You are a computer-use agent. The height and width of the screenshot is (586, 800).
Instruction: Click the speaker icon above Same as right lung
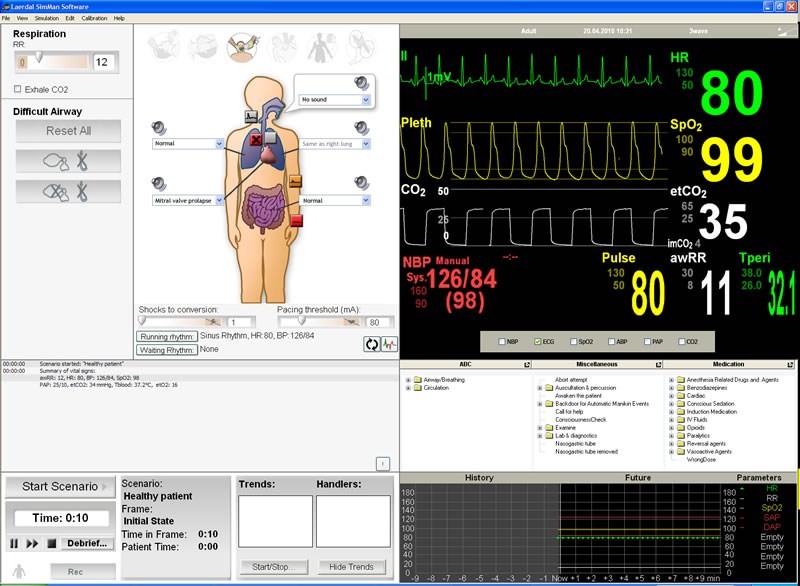pos(362,128)
